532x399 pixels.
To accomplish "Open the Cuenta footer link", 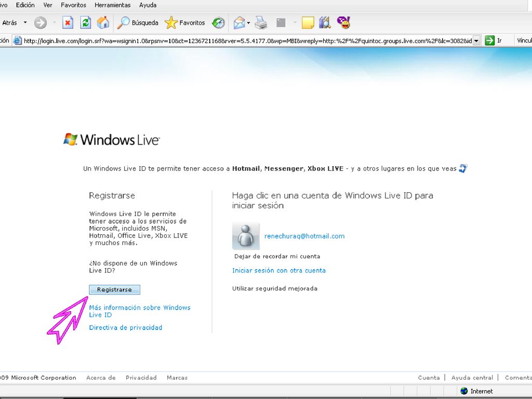I will click(429, 378).
